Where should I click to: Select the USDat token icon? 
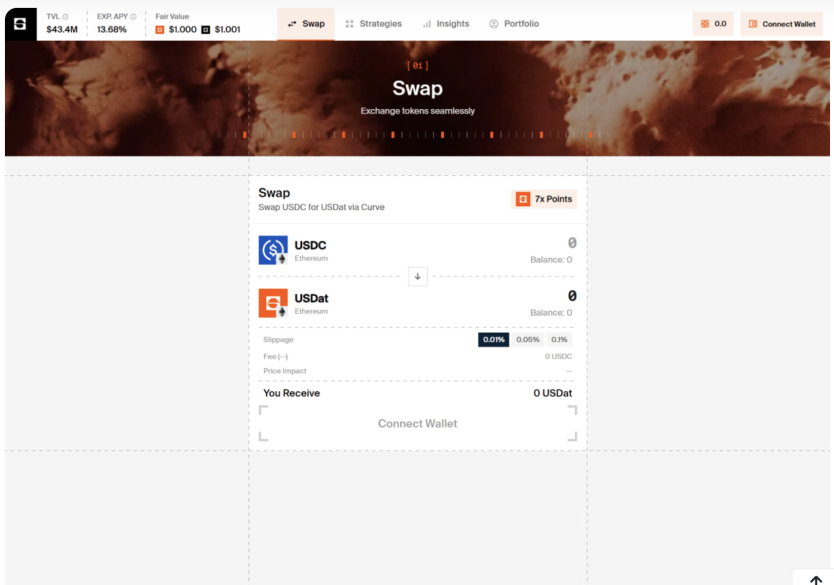click(271, 302)
